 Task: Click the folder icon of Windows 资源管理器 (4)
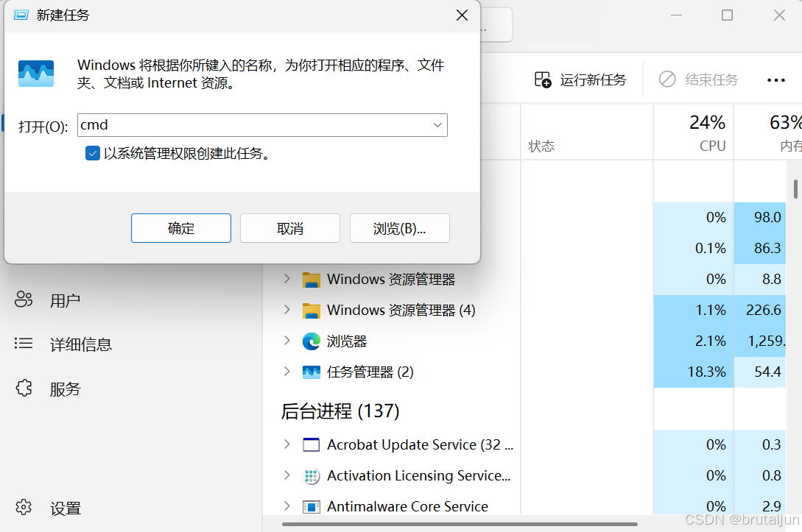pos(311,311)
